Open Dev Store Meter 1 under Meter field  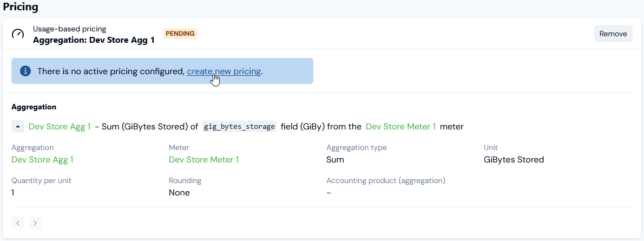pos(203,160)
